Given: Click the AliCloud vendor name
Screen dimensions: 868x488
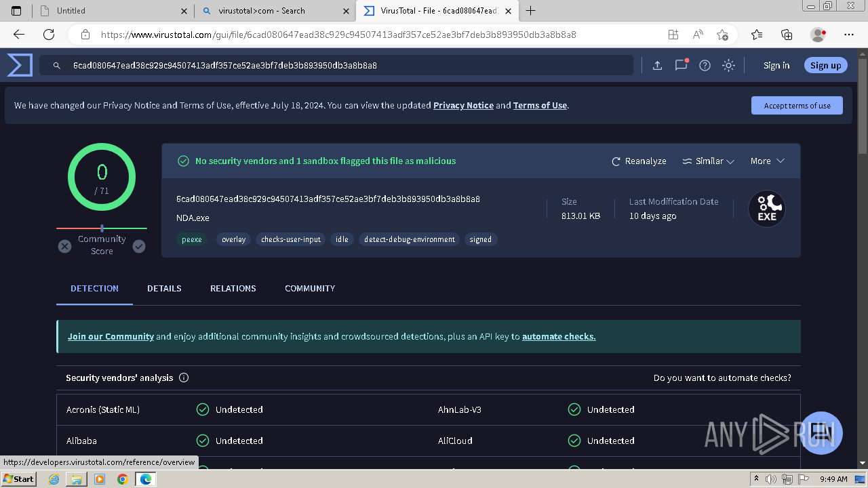Looking at the screenshot, I should click(x=456, y=441).
